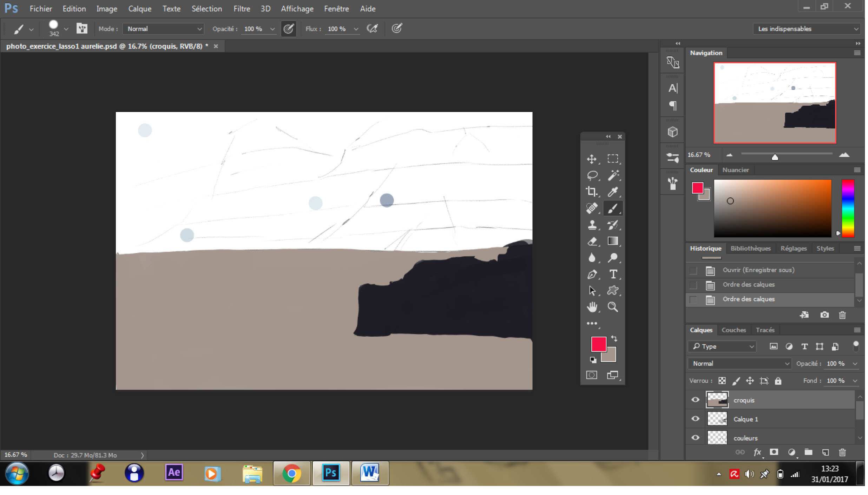The image size is (868, 495).
Task: Select the Zoom magnifier tool
Action: tap(613, 307)
